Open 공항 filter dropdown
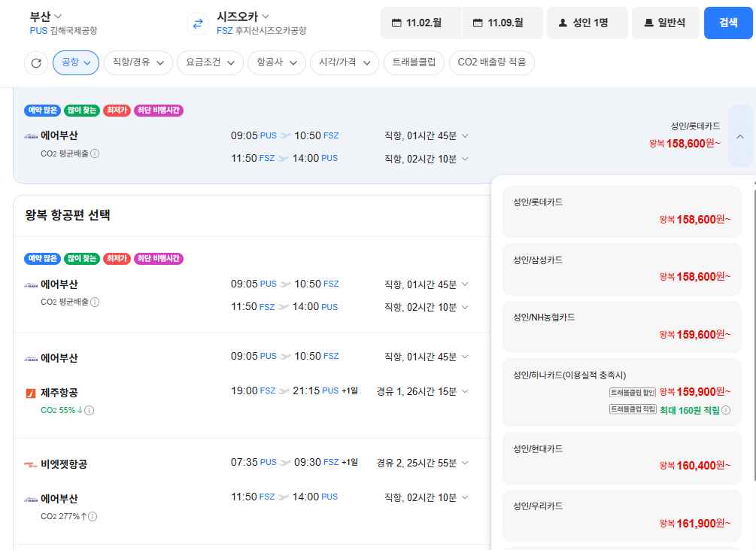756x550 pixels. coord(76,62)
